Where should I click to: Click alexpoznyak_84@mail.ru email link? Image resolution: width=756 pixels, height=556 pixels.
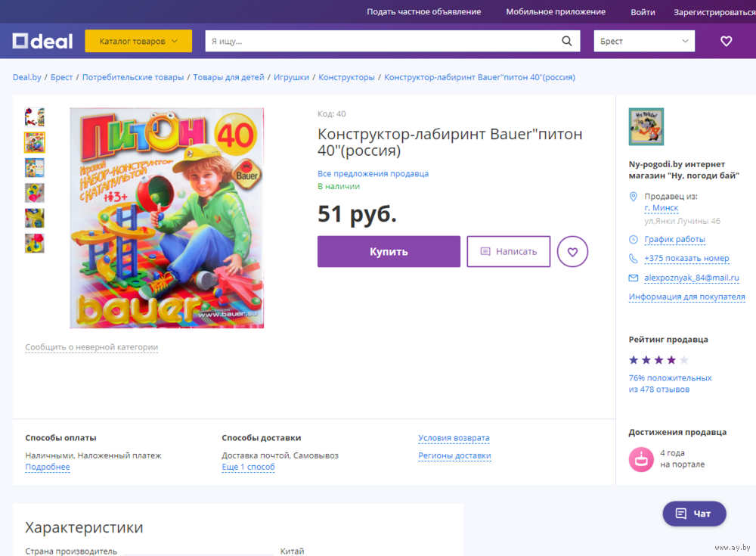692,278
